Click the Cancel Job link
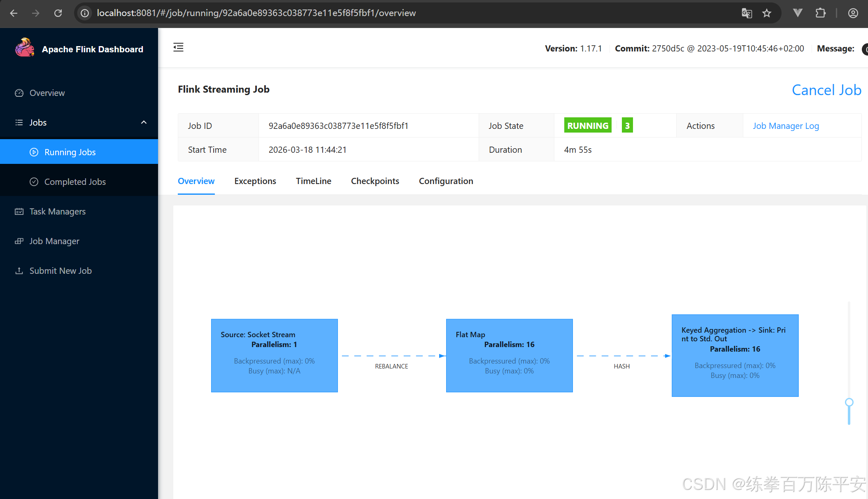This screenshot has width=868, height=499. click(826, 90)
